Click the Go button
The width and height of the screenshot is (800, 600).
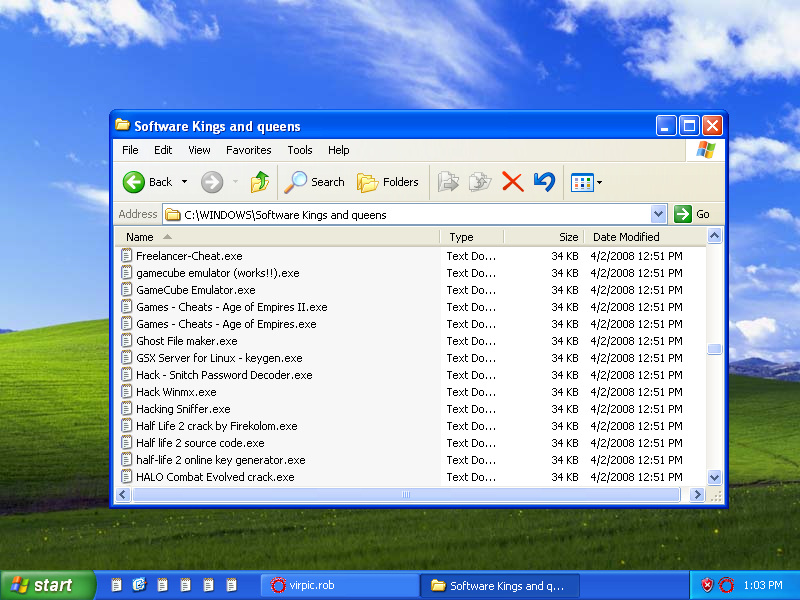(692, 214)
